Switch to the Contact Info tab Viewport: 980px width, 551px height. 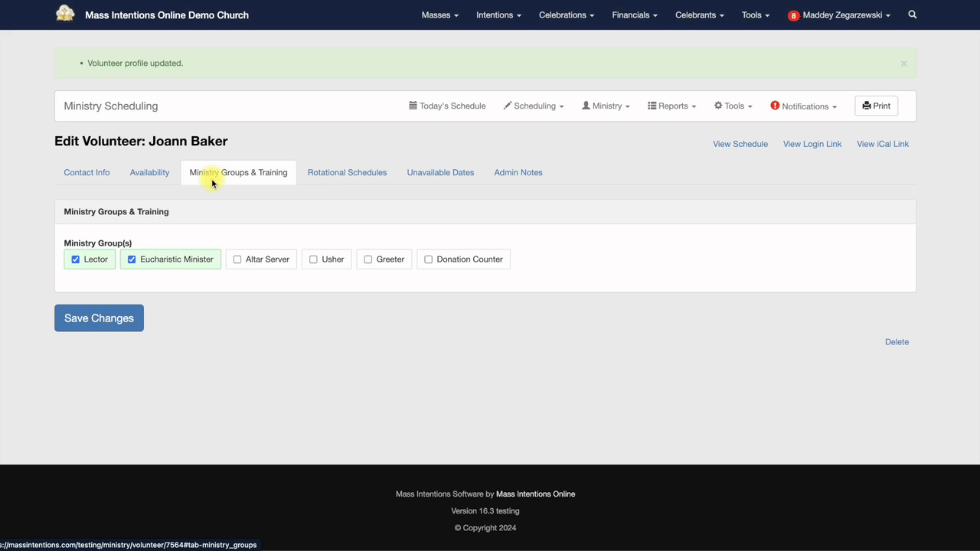coord(87,173)
